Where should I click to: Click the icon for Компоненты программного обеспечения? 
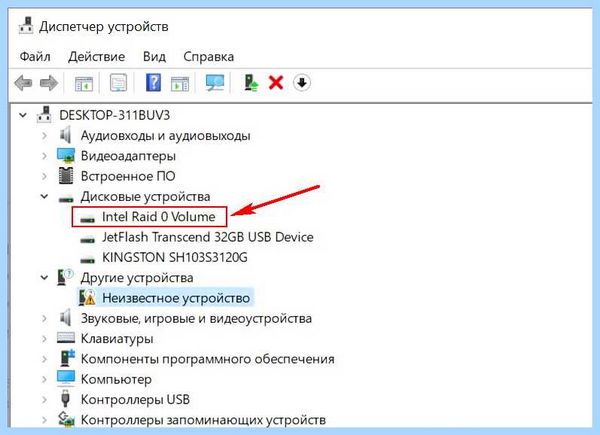67,358
